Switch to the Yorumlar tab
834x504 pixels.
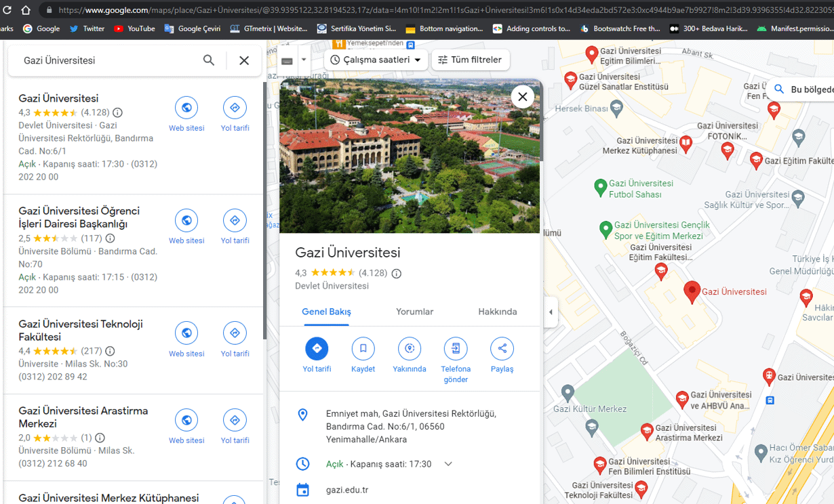tap(414, 312)
